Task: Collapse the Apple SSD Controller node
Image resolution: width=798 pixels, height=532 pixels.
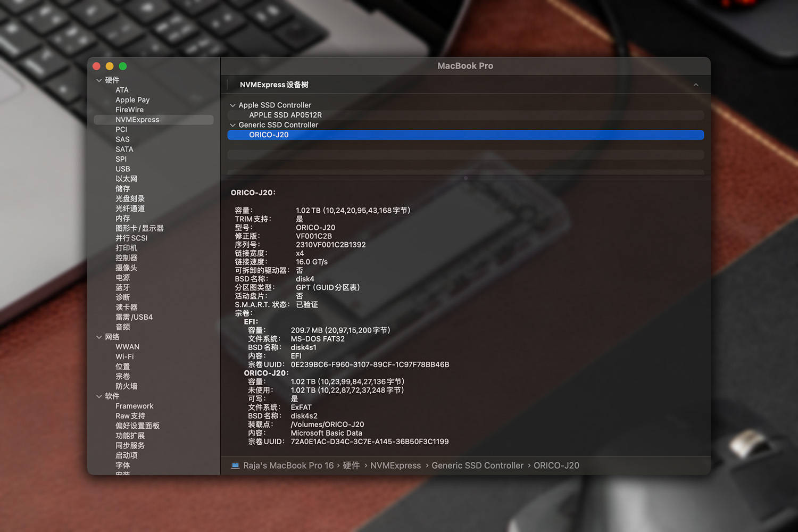Action: (232, 105)
